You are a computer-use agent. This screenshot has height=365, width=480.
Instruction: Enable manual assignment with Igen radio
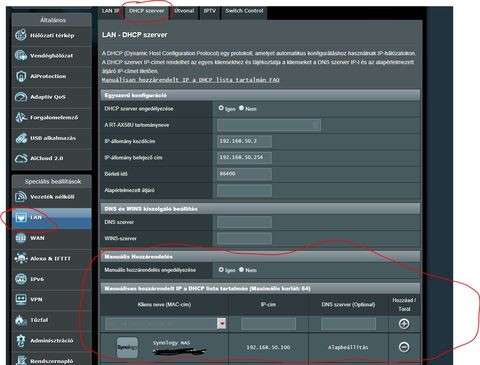pos(221,270)
